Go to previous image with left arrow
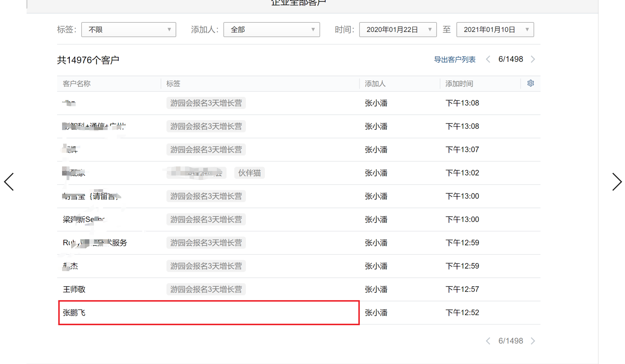The image size is (625, 364). 9,182
